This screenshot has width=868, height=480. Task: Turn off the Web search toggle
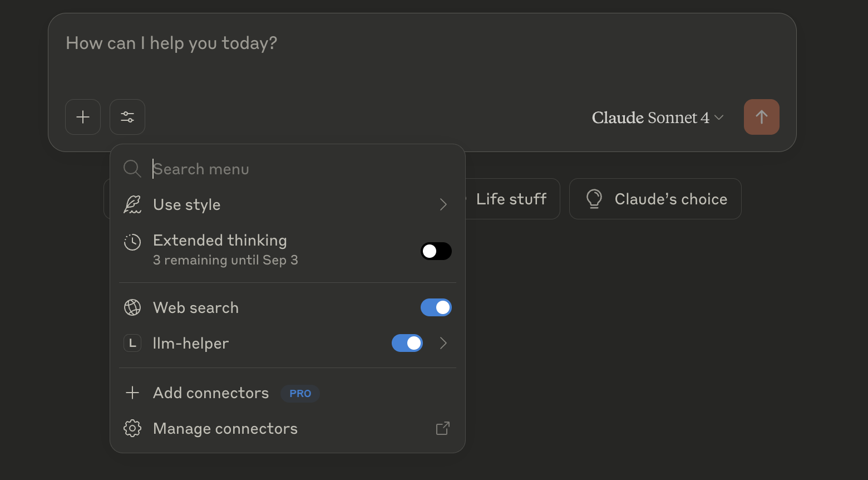point(436,307)
